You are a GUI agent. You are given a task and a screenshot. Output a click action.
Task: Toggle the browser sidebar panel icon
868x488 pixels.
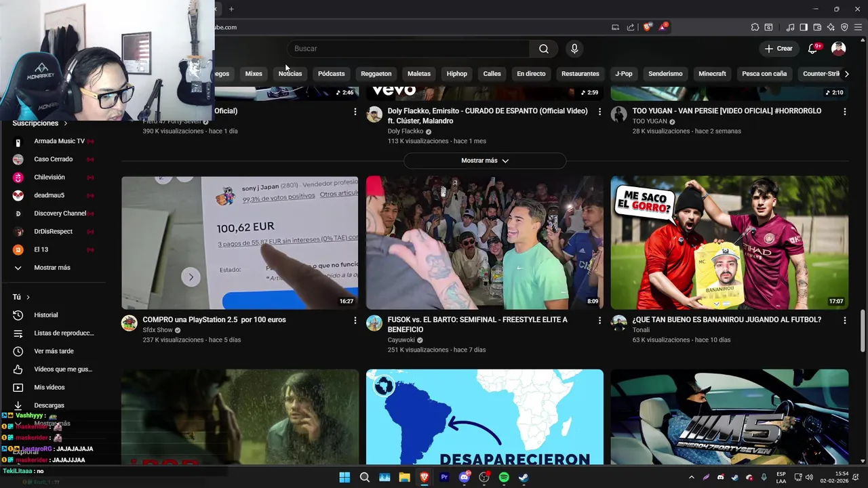[x=804, y=27]
